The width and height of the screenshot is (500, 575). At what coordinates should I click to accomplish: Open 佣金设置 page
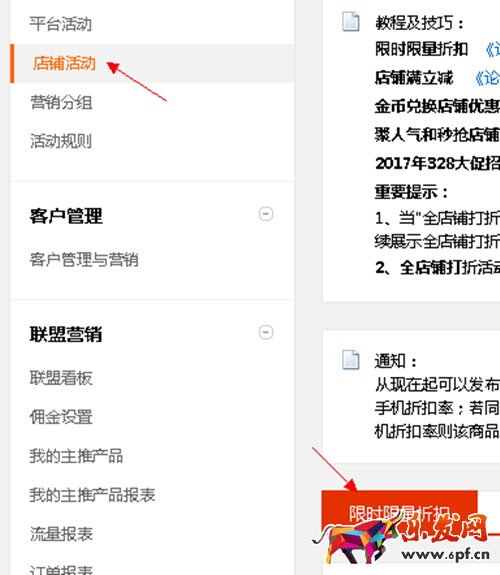coord(61,417)
